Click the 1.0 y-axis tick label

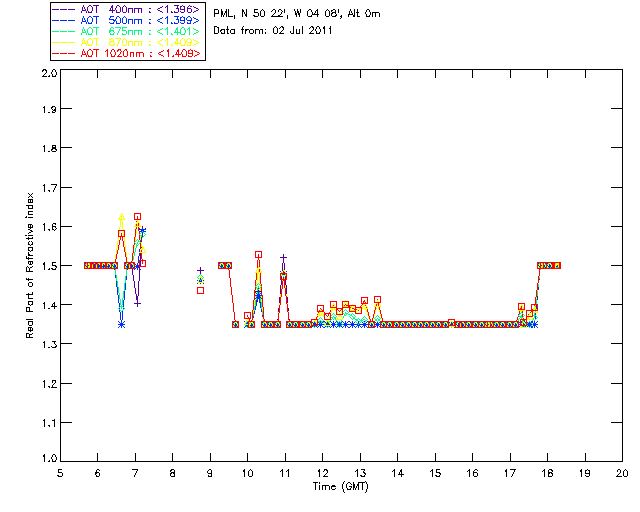pos(49,458)
